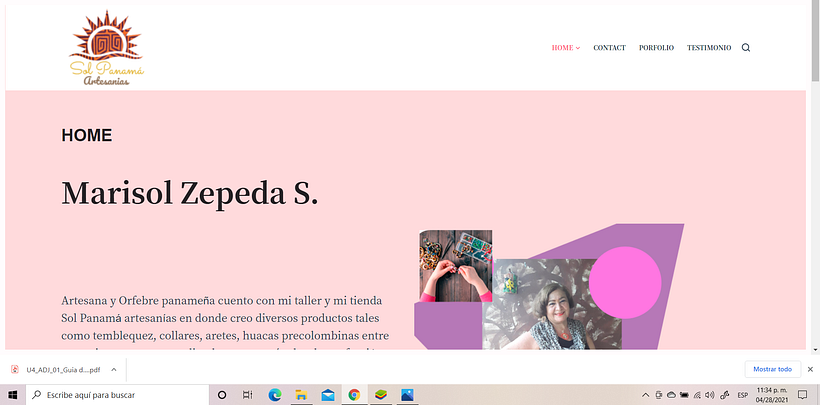Go to the CONTACT page
Image resolution: width=820 pixels, height=405 pixels.
pyautogui.click(x=609, y=48)
